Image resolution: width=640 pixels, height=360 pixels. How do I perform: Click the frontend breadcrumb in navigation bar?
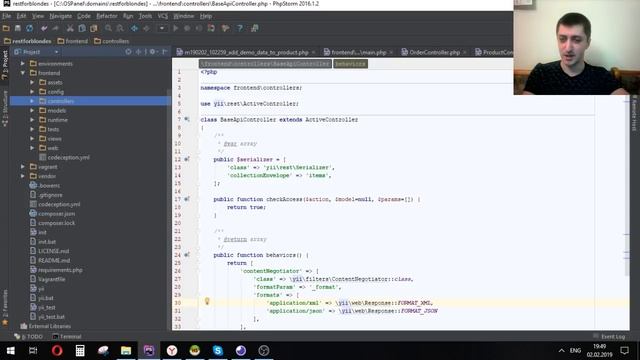pos(73,41)
